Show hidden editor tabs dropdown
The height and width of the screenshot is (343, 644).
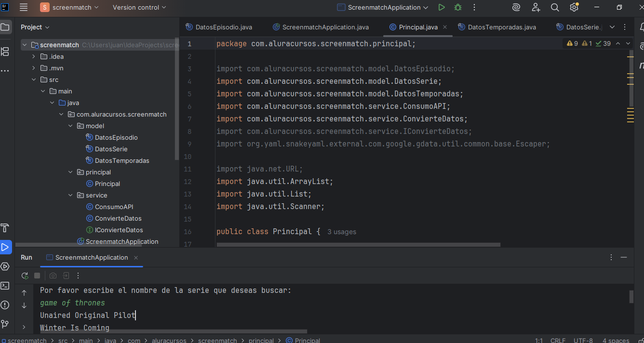point(612,27)
